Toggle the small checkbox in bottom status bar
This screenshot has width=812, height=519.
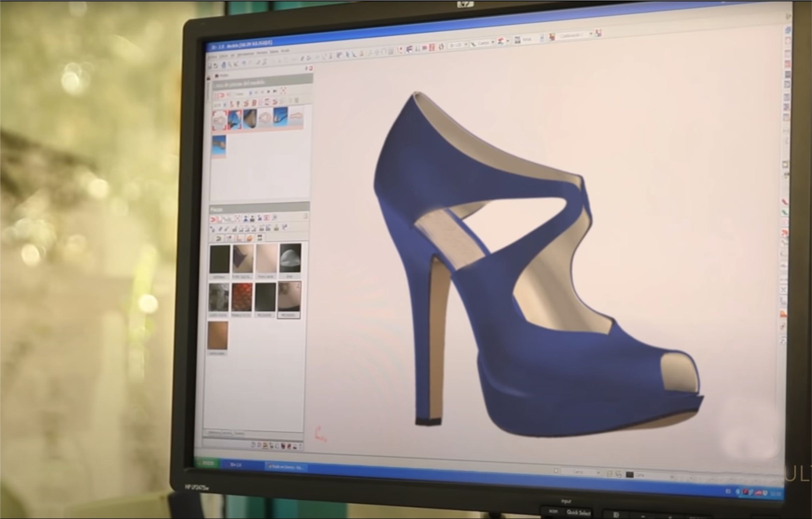tap(557, 471)
